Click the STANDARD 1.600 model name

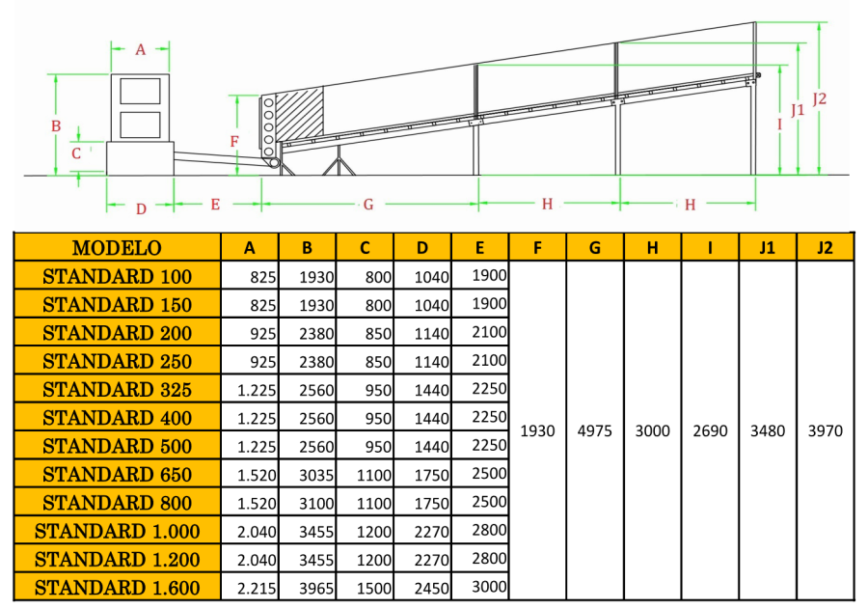pyautogui.click(x=117, y=588)
